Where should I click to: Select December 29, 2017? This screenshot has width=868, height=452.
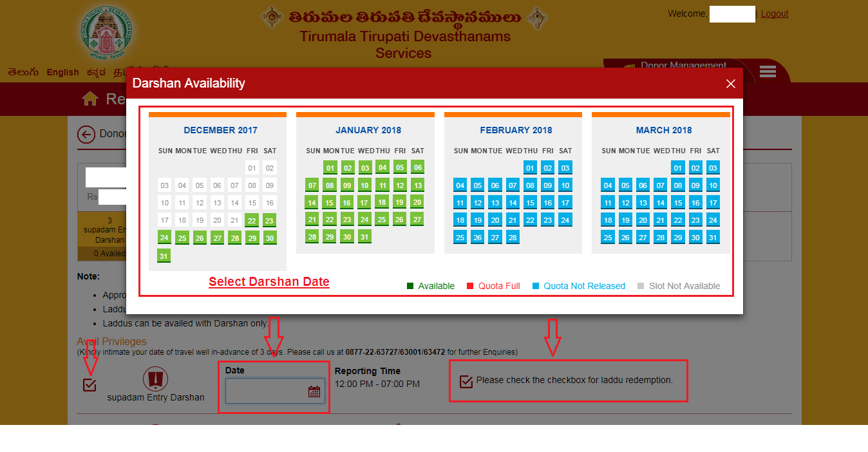pyautogui.click(x=252, y=238)
